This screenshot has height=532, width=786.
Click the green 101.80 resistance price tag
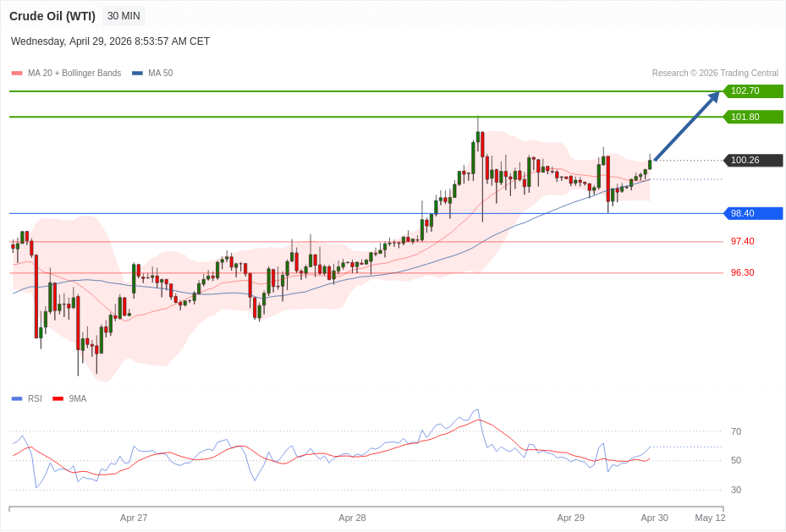[752, 117]
